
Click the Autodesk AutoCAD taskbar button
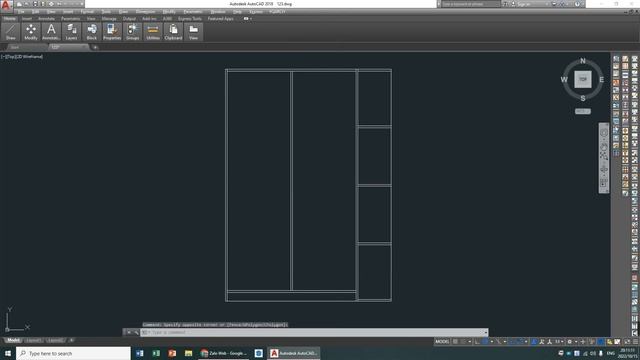tap(294, 353)
